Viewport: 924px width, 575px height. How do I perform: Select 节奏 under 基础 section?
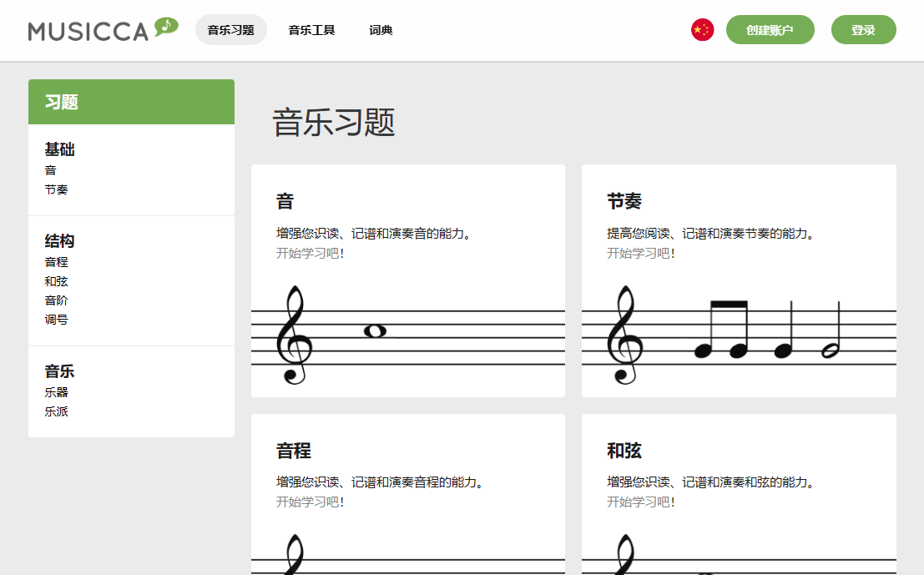tap(55, 189)
